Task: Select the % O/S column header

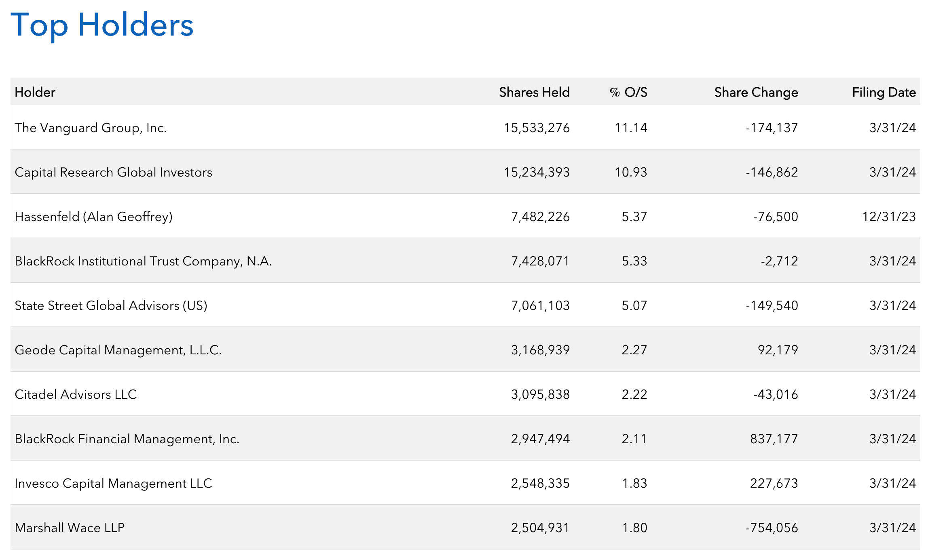Action: click(x=628, y=92)
